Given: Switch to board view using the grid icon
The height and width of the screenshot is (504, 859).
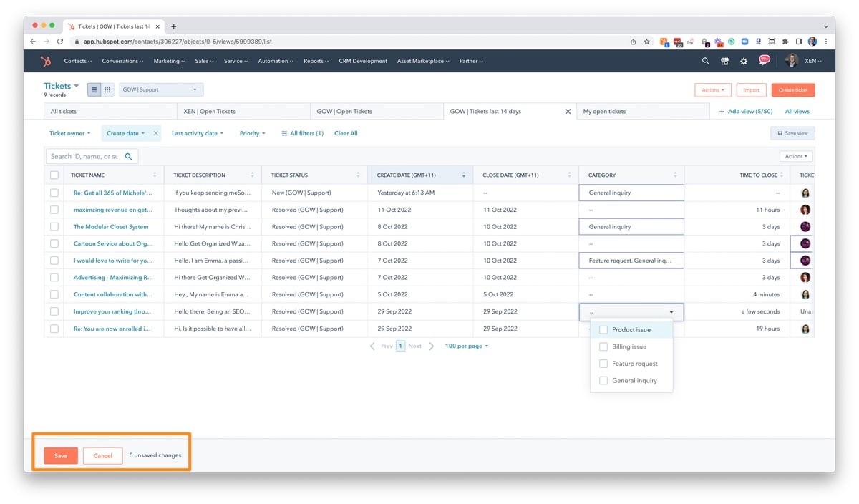Looking at the screenshot, I should point(107,89).
